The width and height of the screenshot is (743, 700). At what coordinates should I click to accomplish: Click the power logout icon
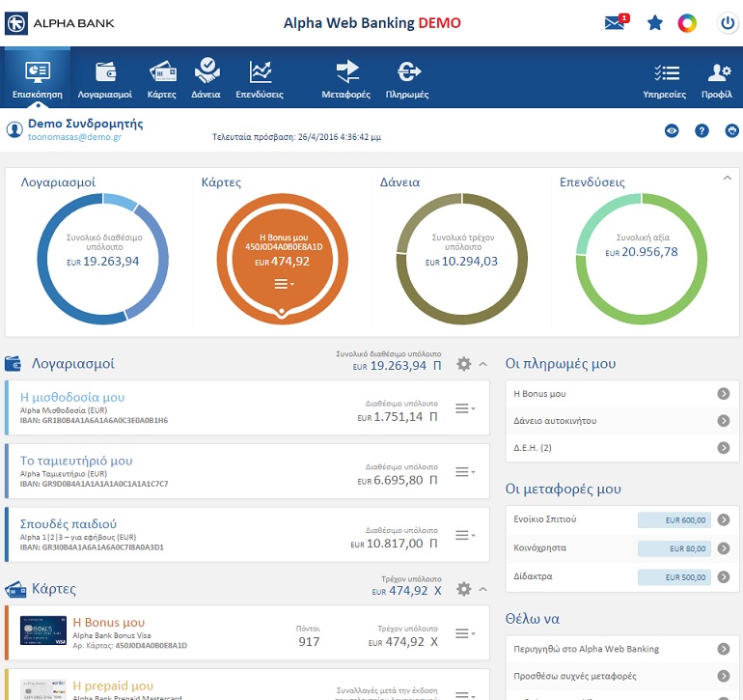[x=728, y=23]
